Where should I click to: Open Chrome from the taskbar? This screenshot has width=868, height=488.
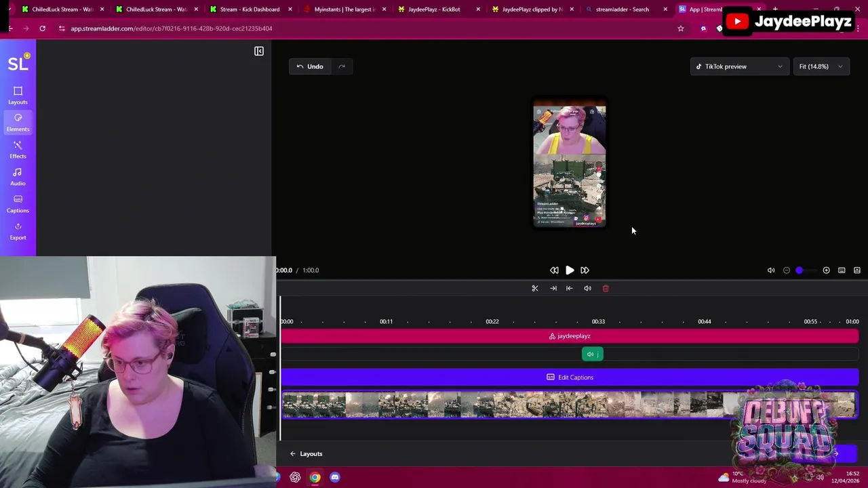coord(315,478)
